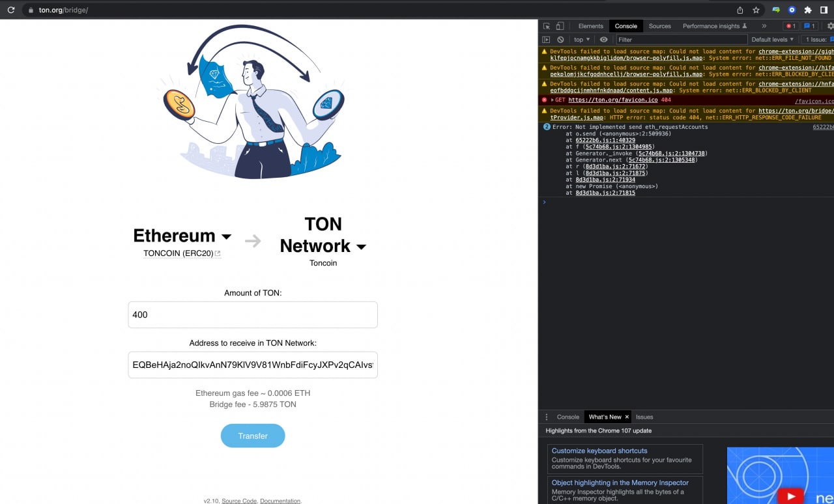Open Object highlighting in Memory Inspector link
The height and width of the screenshot is (504, 834).
coord(620,483)
